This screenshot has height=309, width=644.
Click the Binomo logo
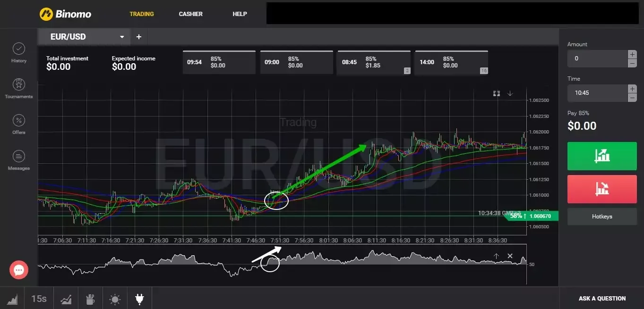point(65,14)
